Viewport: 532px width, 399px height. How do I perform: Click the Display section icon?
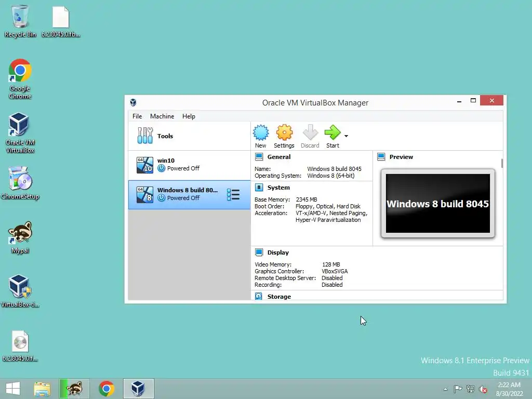point(259,252)
